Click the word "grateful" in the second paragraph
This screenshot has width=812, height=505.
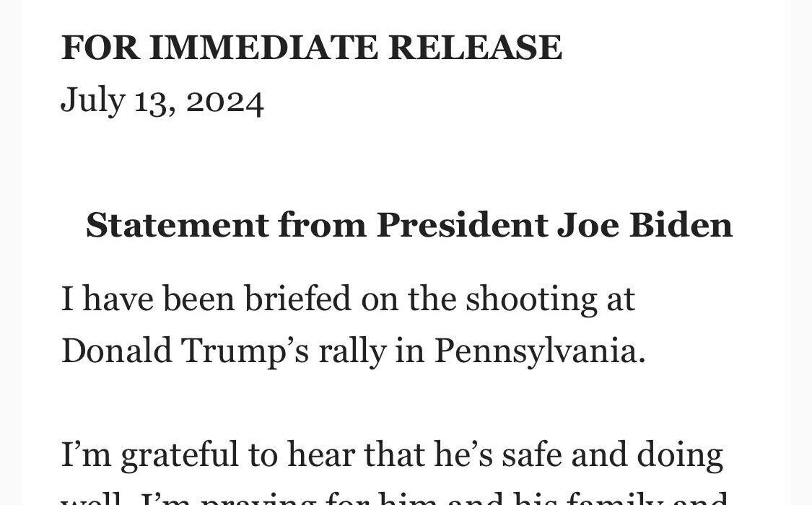pyautogui.click(x=179, y=455)
